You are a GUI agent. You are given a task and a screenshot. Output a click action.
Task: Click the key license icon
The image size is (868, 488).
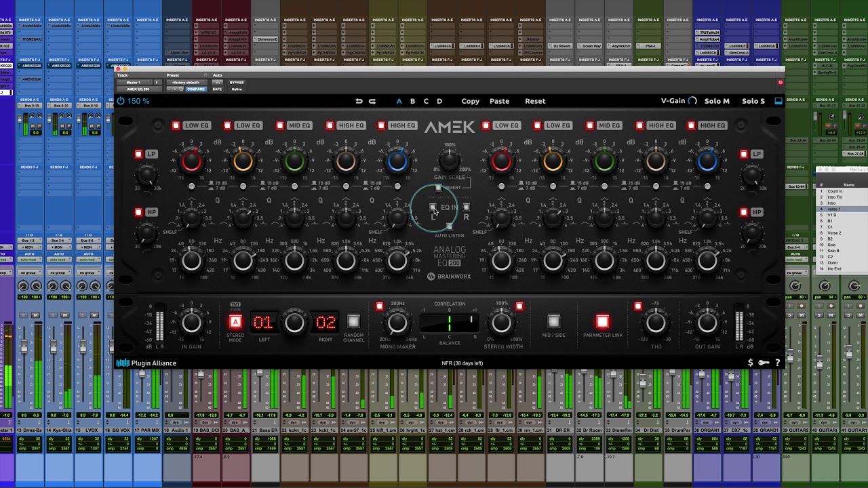click(x=764, y=363)
